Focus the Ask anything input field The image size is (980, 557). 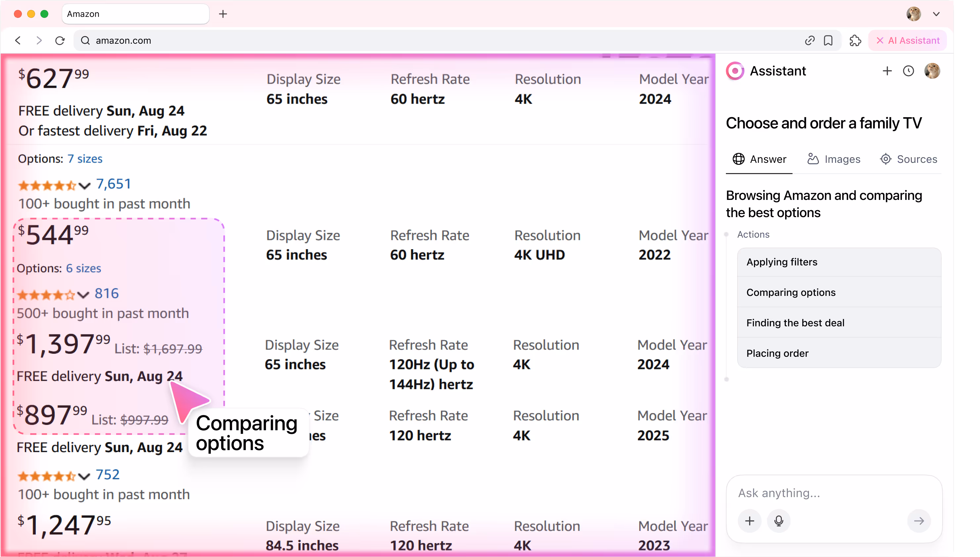[833, 493]
